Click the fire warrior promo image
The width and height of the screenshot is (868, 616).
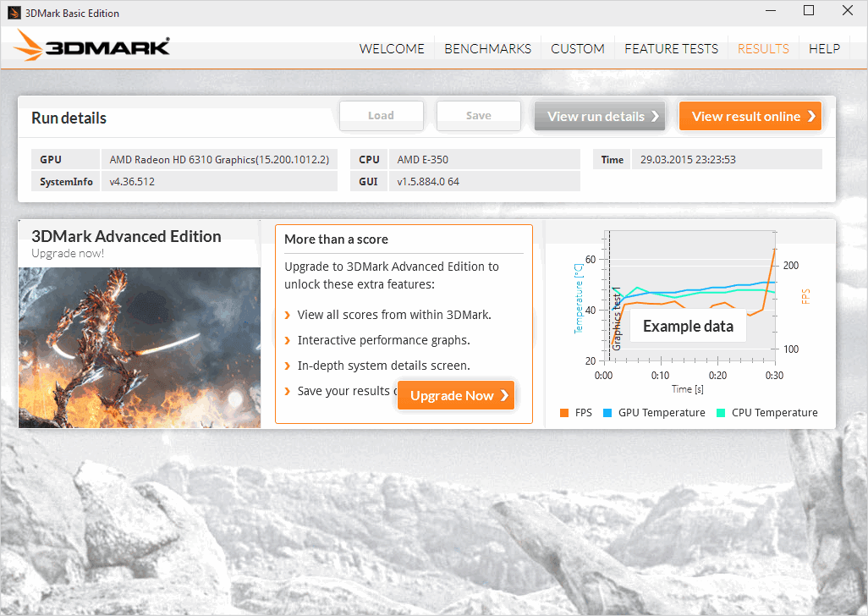click(x=140, y=348)
